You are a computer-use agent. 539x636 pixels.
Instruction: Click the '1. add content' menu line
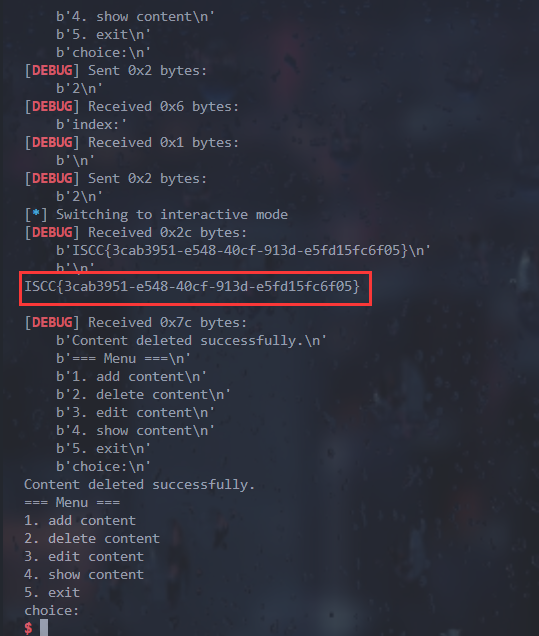(80, 520)
